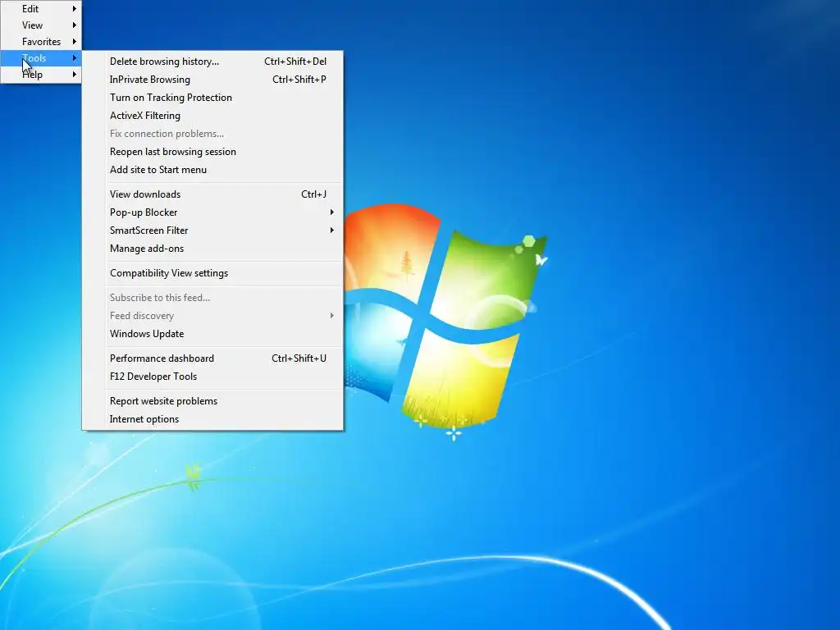The width and height of the screenshot is (840, 630).
Task: Select the highlighted Tools menu
Action: [x=41, y=58]
